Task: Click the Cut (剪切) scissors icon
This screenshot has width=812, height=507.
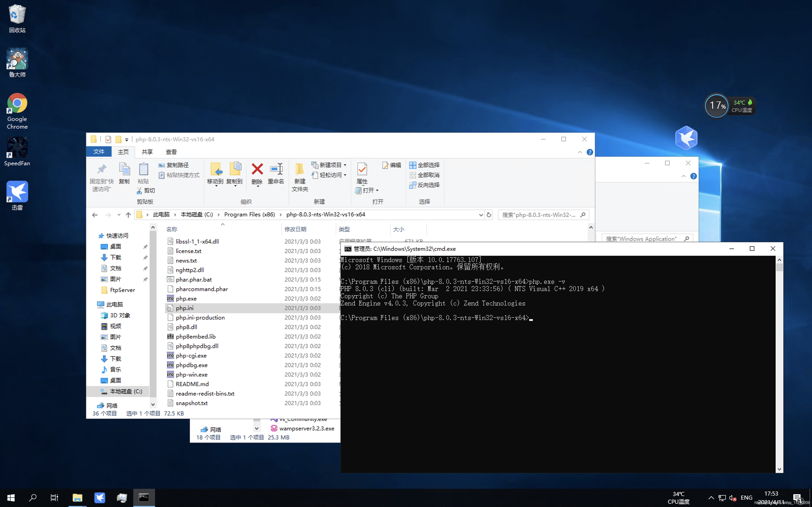Action: 140,190
